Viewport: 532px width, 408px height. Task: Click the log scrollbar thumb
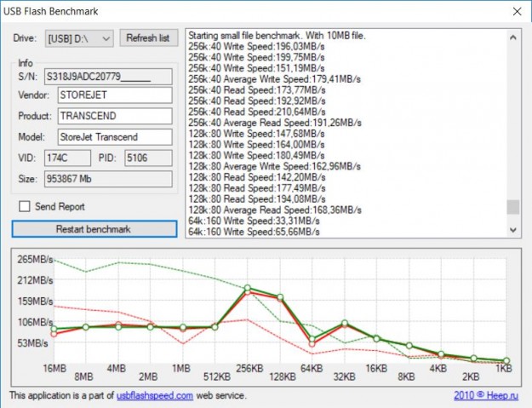tap(512, 208)
